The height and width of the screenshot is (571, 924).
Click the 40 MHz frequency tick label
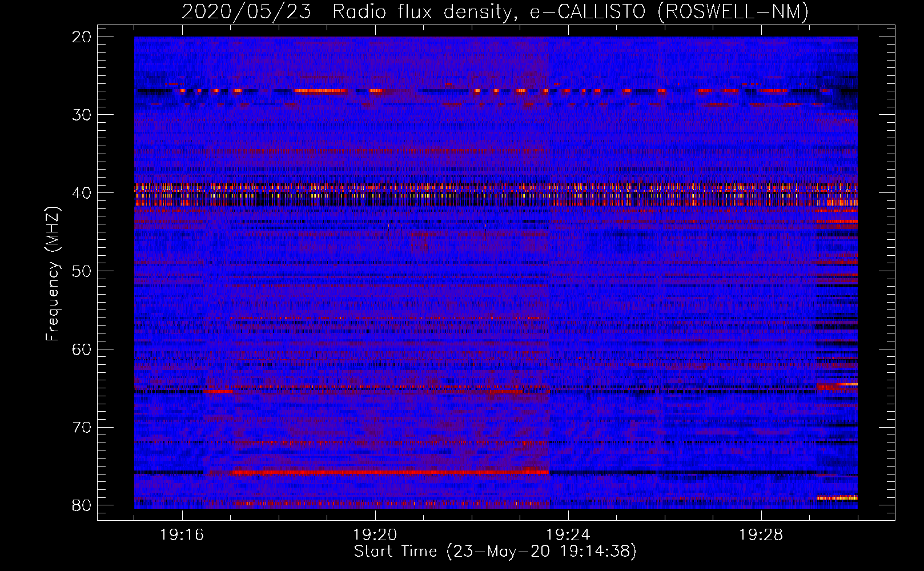click(82, 193)
